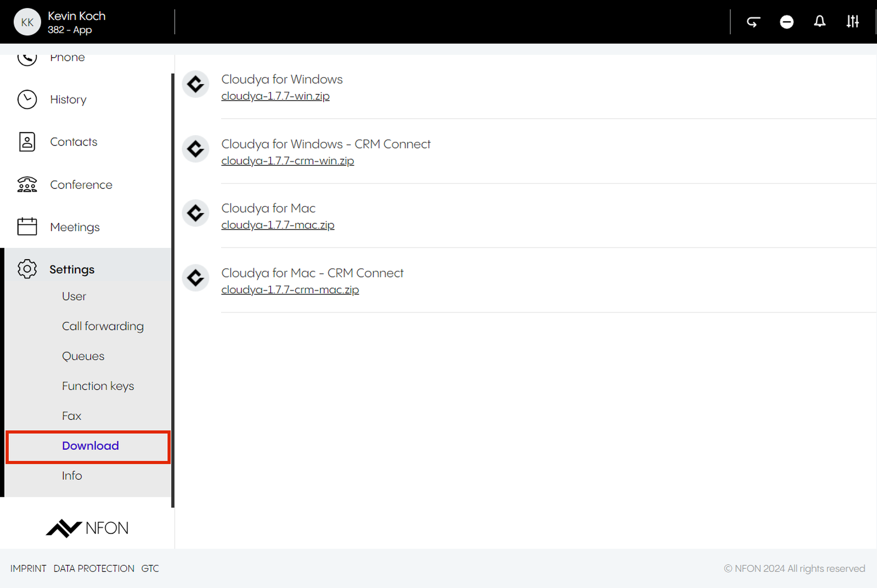The height and width of the screenshot is (588, 877).
Task: Go to Queues settings
Action: click(83, 356)
